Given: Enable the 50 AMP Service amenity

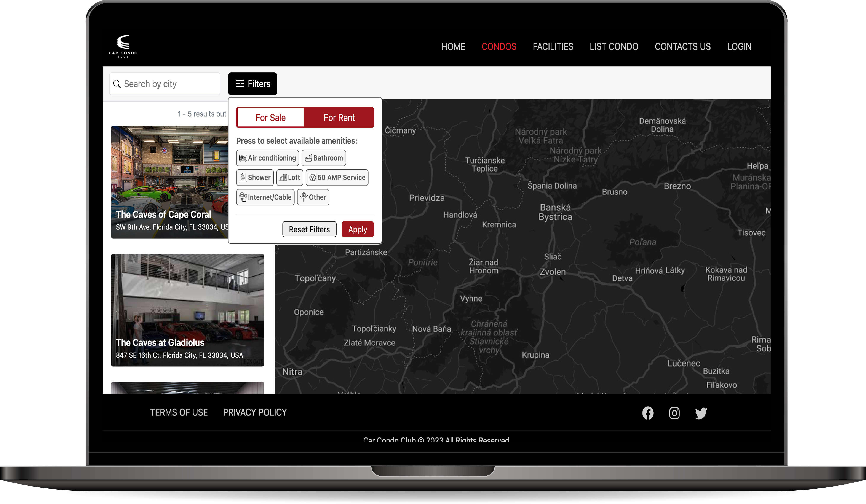Looking at the screenshot, I should (x=337, y=178).
